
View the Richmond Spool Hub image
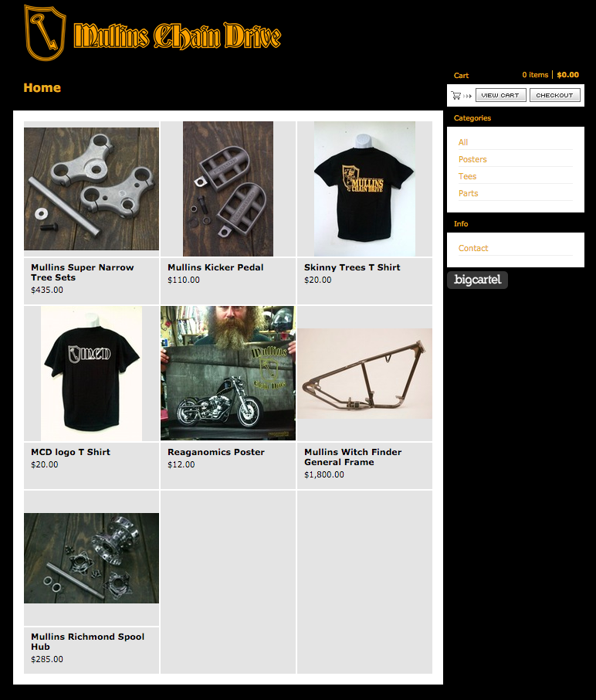click(x=91, y=558)
